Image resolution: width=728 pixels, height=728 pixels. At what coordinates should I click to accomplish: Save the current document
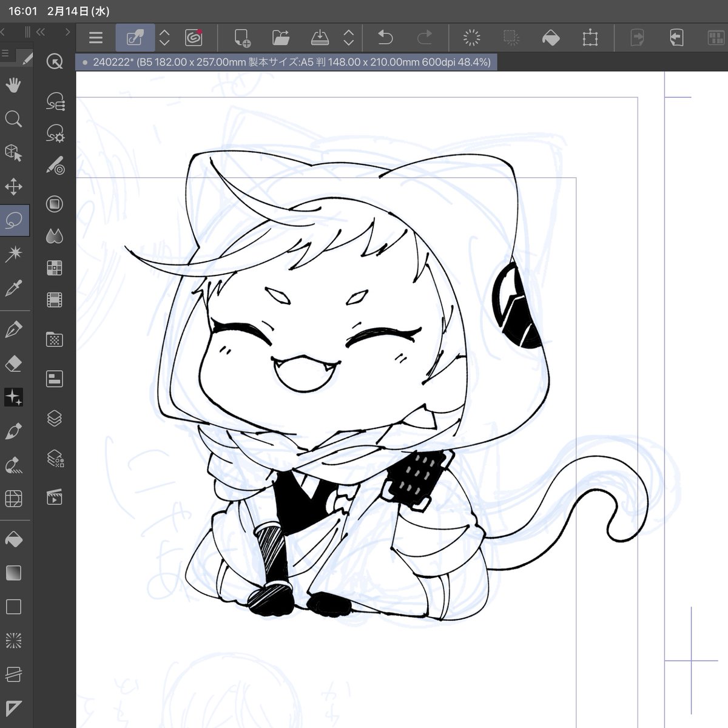(x=320, y=38)
